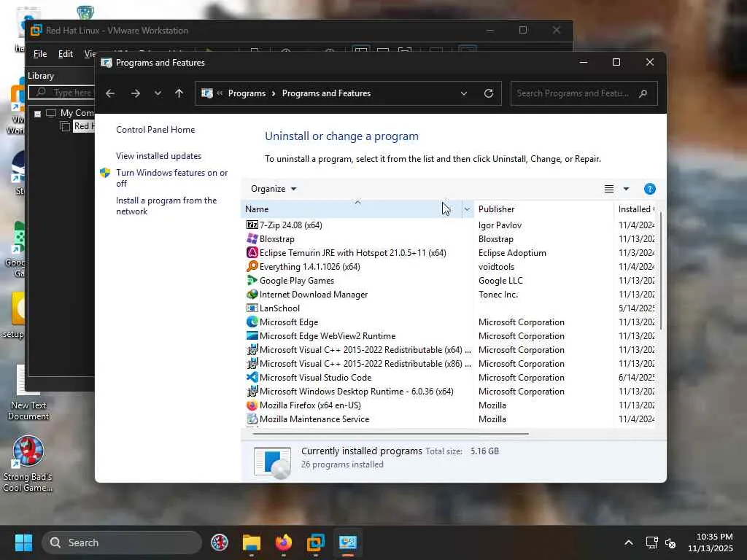Image resolution: width=747 pixels, height=560 pixels.
Task: Click the 'Igor Pavlov' publisher text
Action: coord(500,225)
